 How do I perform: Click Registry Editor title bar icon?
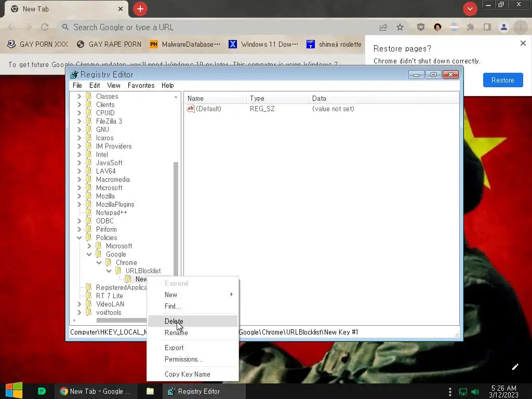coord(74,74)
